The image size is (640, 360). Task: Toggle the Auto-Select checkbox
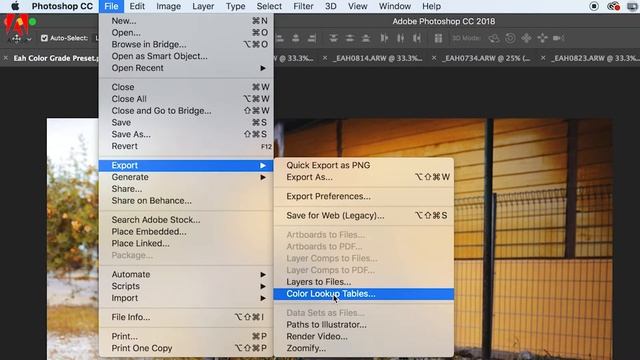(x=44, y=38)
